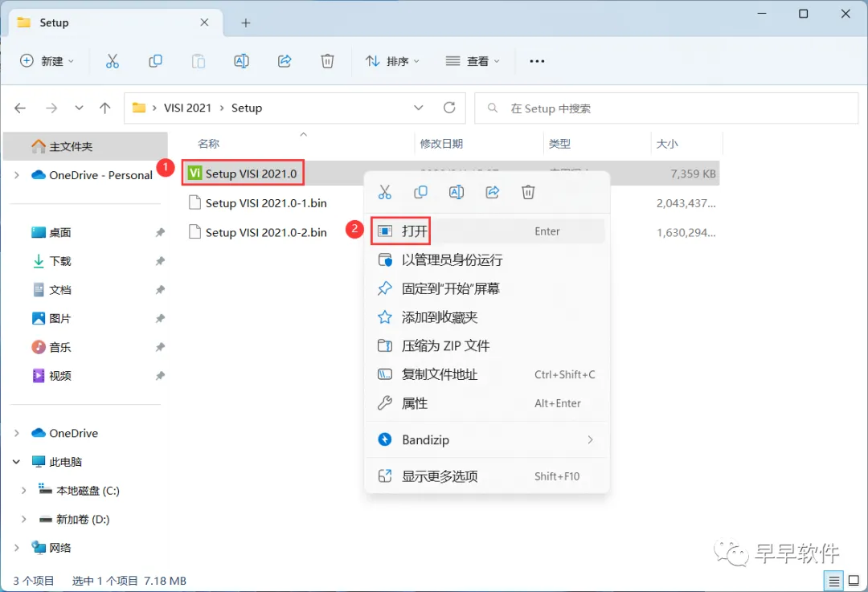Close the Setup tab
Image resolution: width=868 pixels, height=592 pixels.
point(204,22)
